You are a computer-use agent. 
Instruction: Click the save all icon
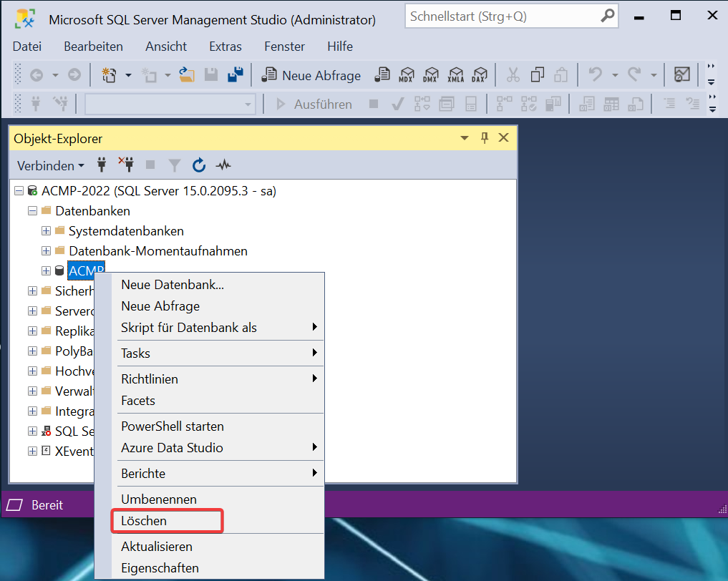tap(236, 74)
